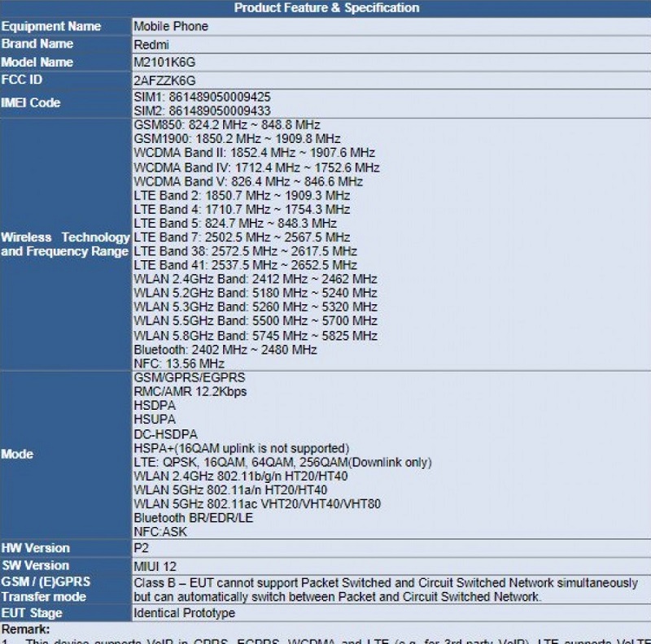Click the 'WLAN 5.3GHz Band' frequency line
Viewport: 651px width, 644px height.
tap(256, 307)
